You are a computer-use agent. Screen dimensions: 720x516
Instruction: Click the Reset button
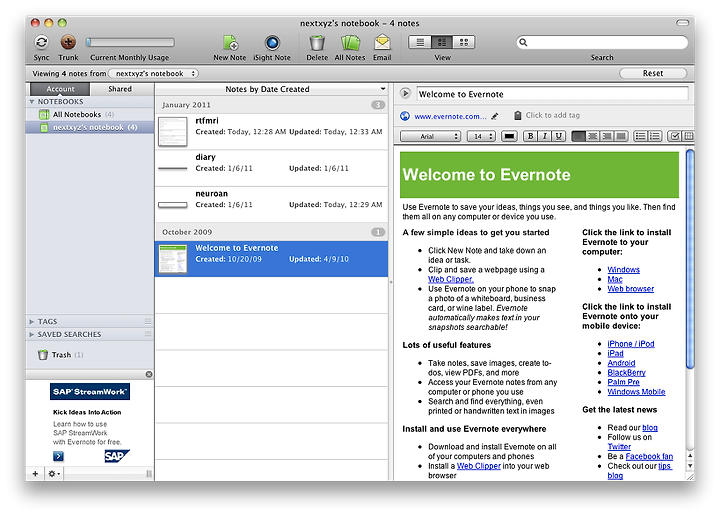tap(652, 73)
